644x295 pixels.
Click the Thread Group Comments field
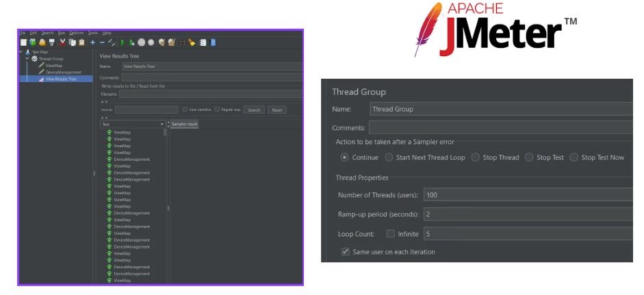501,127
